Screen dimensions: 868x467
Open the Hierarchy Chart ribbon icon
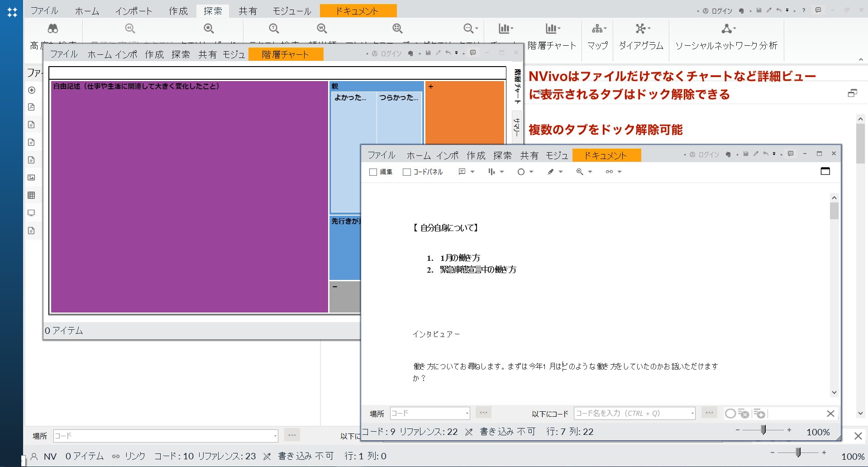[552, 29]
